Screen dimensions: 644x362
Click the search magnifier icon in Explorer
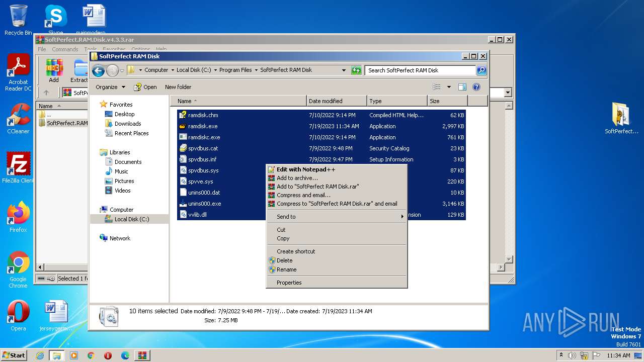(x=481, y=70)
